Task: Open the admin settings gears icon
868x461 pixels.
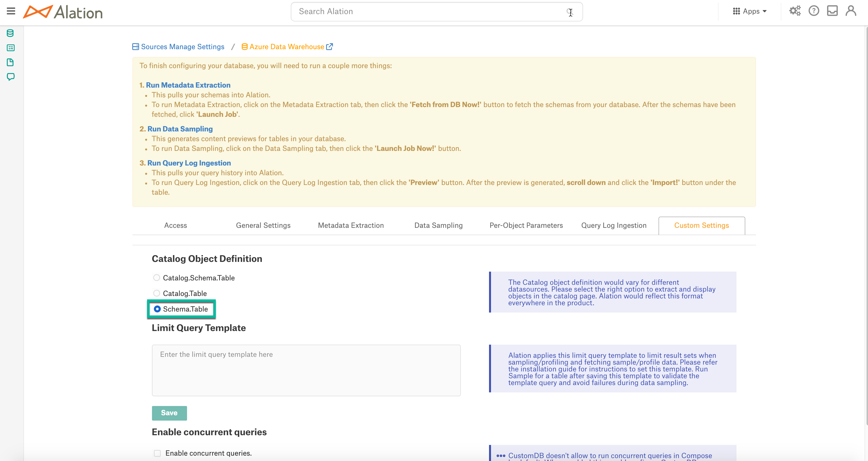Action: pos(794,11)
